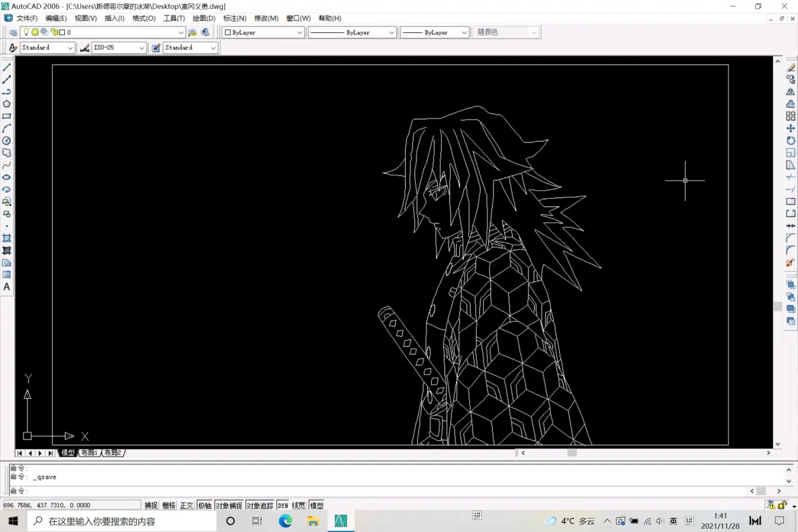The height and width of the screenshot is (532, 798).
Task: Select the Erase modify tool
Action: click(x=791, y=67)
